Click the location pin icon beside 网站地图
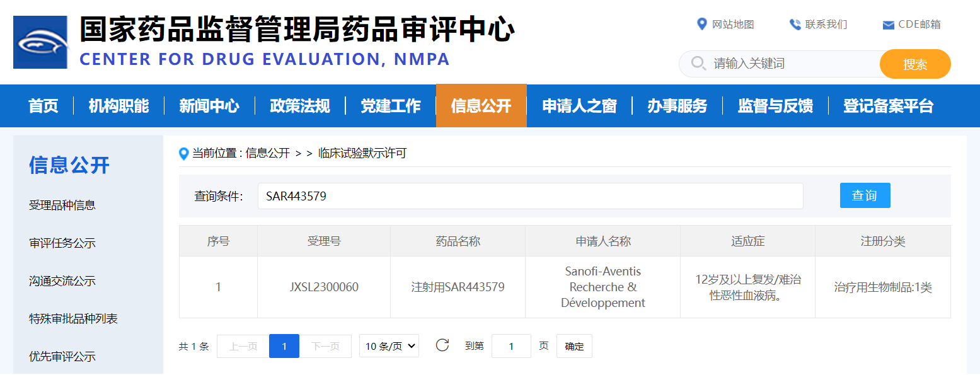Screen dimensions: 980x375 (701, 25)
